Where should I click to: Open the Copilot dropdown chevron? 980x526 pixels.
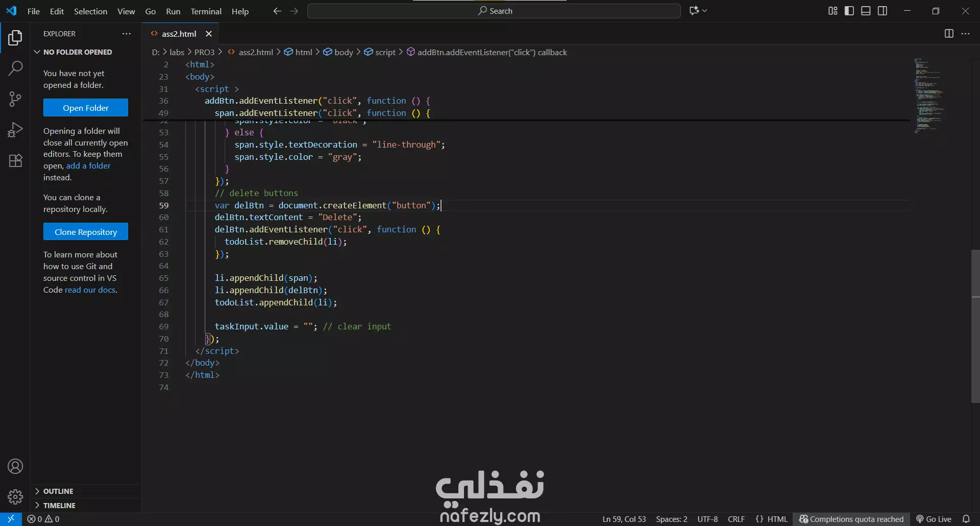pyautogui.click(x=705, y=11)
